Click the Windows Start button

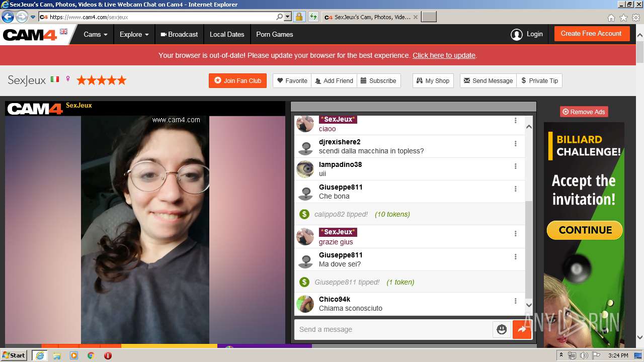coord(14,355)
